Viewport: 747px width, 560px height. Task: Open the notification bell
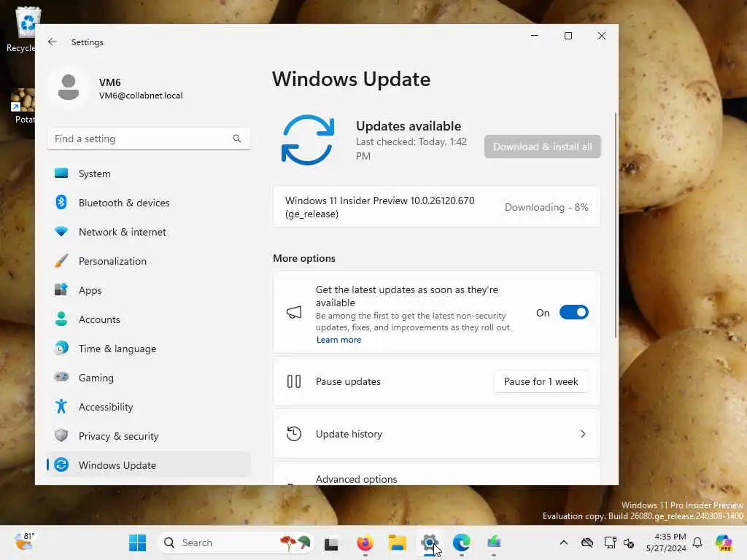(697, 542)
